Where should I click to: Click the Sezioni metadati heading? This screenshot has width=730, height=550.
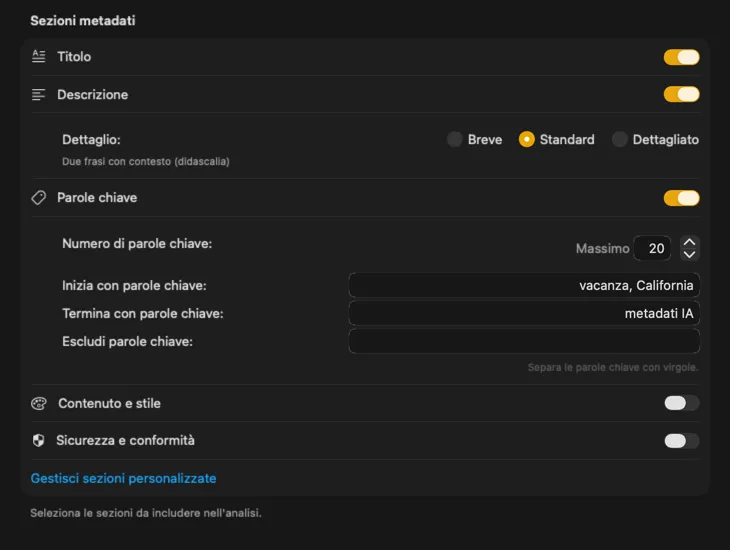click(83, 20)
